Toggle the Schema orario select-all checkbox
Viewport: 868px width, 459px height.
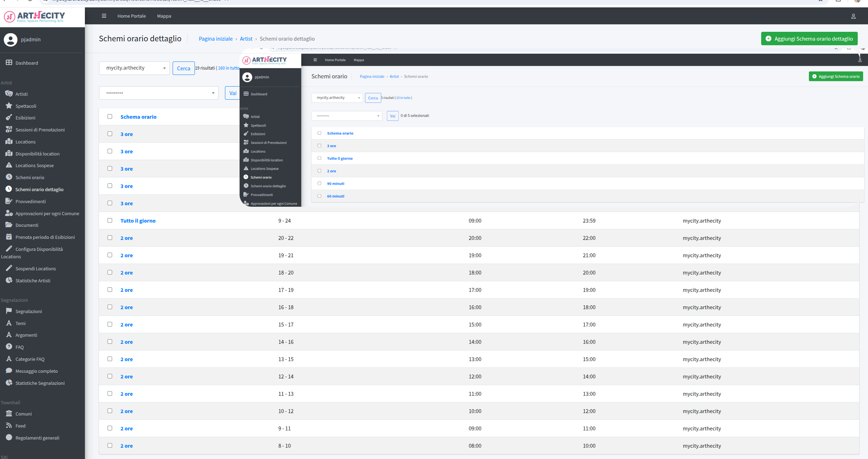click(x=110, y=116)
